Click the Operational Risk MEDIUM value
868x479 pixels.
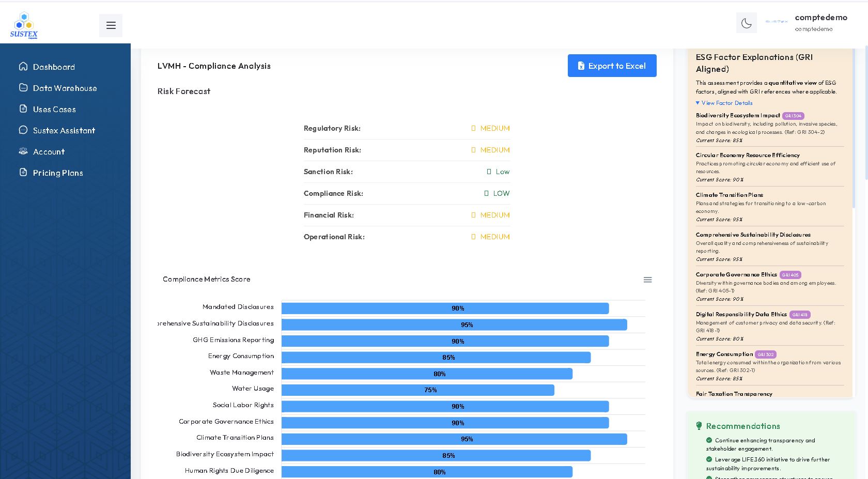point(490,237)
